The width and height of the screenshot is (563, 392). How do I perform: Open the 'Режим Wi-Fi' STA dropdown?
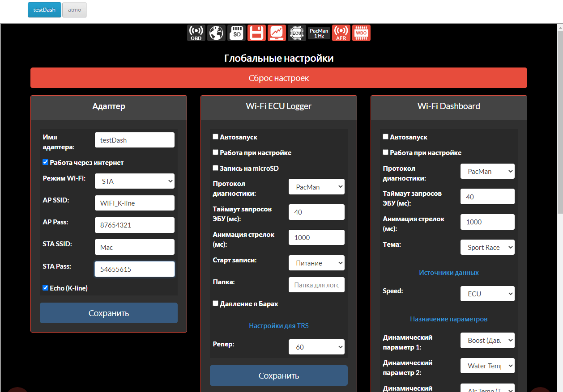pos(135,181)
